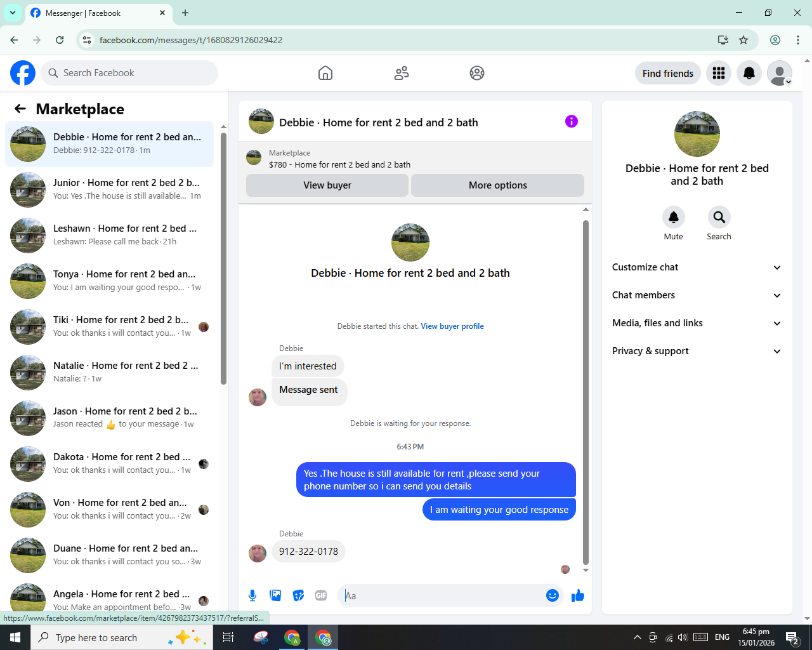This screenshot has height=650, width=812.
Task: Open conversation information purple icon
Action: tap(572, 121)
